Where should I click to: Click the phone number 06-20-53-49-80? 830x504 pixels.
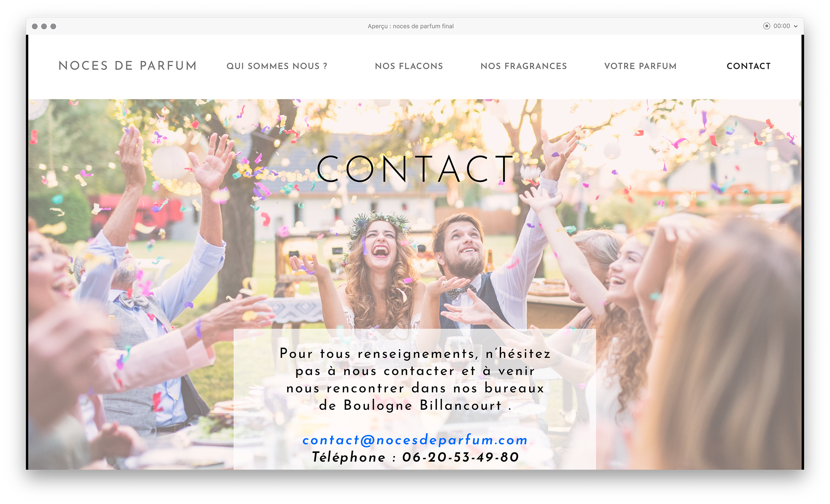tap(460, 457)
